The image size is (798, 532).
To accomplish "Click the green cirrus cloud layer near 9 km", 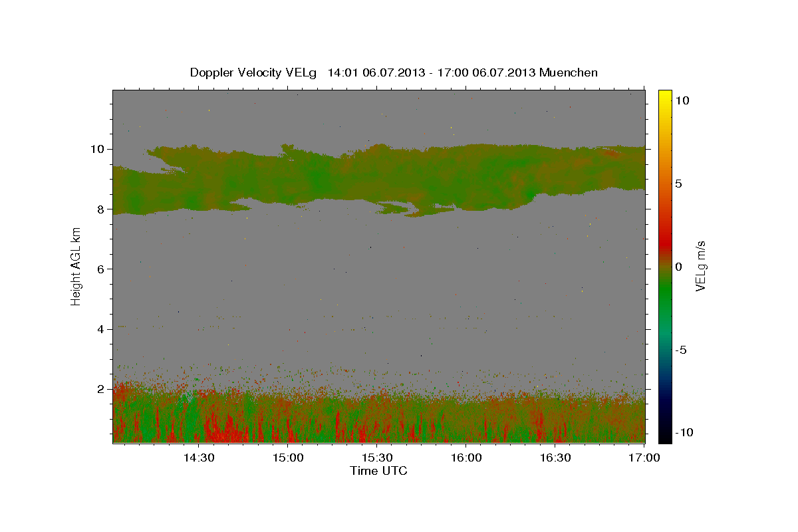I will click(379, 180).
